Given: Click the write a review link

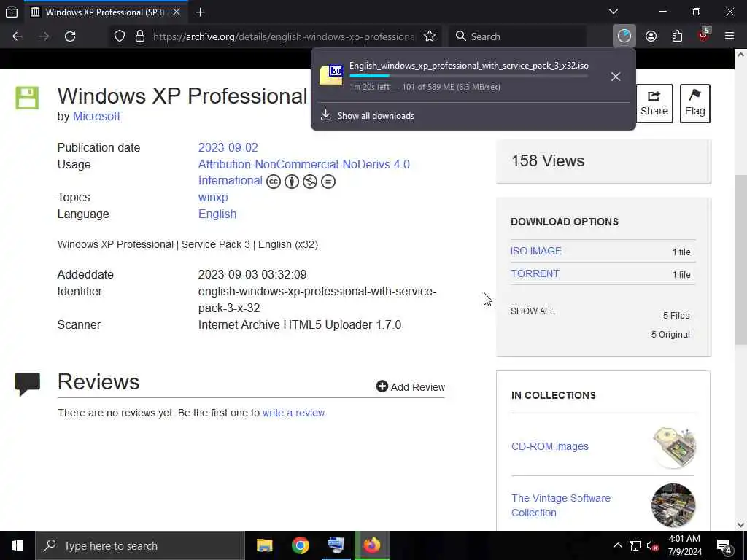Looking at the screenshot, I should 295,413.
